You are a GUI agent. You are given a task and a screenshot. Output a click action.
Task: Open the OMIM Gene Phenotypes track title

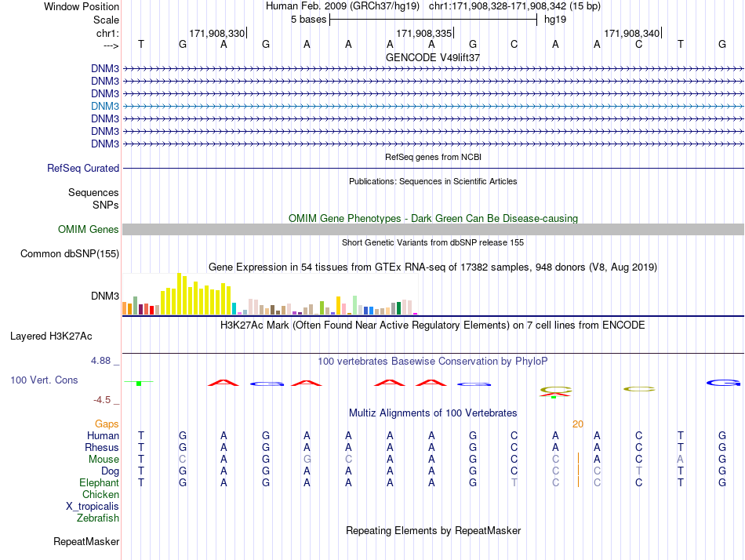pos(433,218)
